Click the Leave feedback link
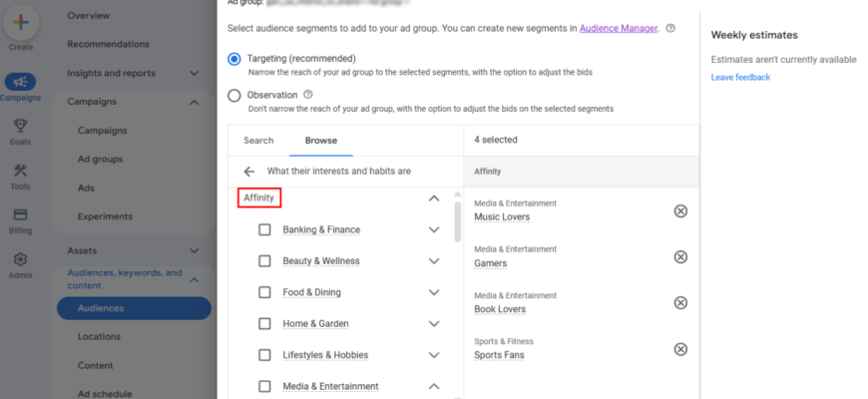This screenshot has height=399, width=868. point(740,78)
